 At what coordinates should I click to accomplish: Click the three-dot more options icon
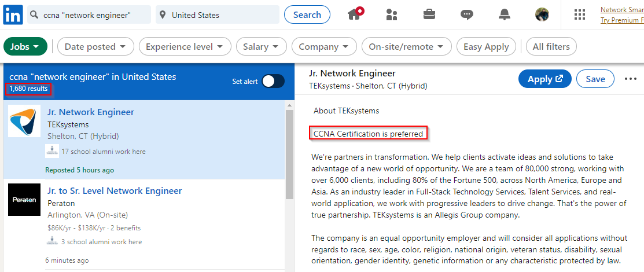pyautogui.click(x=631, y=79)
